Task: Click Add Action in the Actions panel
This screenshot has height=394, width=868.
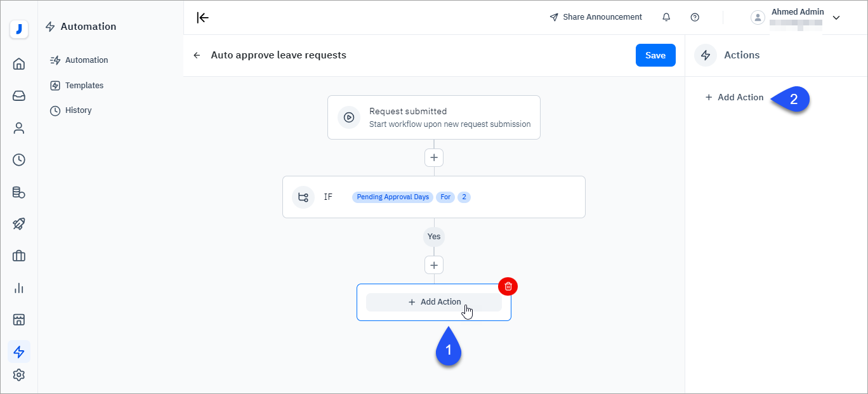Action: (735, 97)
